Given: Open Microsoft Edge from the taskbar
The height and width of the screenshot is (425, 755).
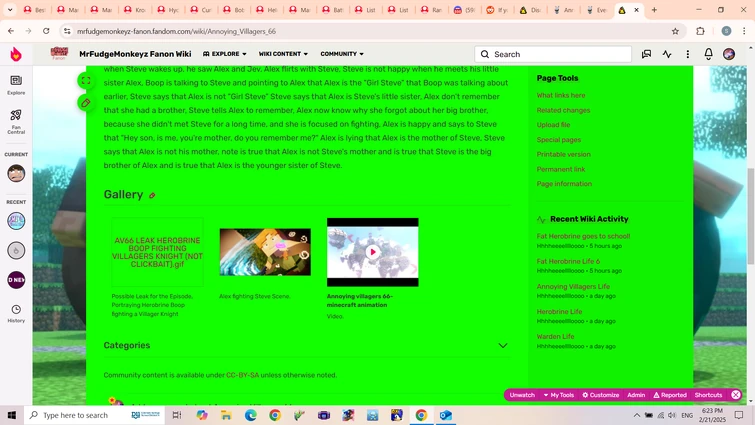Looking at the screenshot, I should pos(250,415).
